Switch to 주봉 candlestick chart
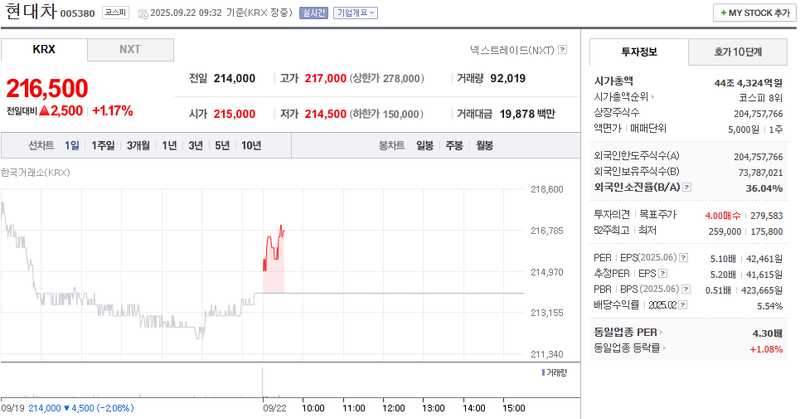The height and width of the screenshot is (419, 800). 454,145
